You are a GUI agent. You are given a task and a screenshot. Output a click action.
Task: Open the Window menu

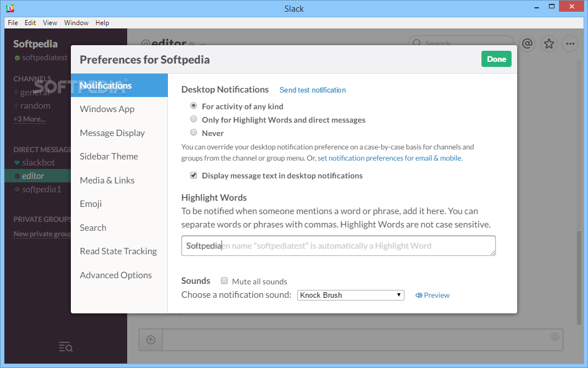[76, 23]
